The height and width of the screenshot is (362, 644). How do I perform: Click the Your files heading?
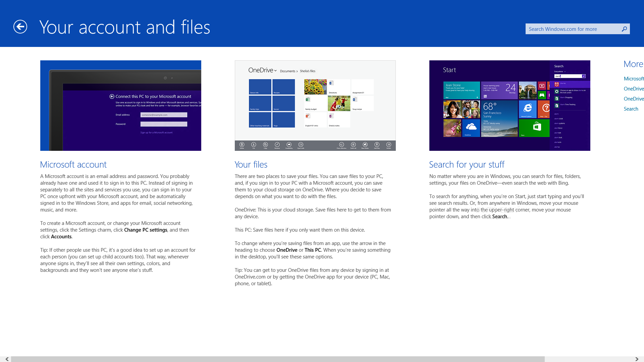[x=251, y=165]
